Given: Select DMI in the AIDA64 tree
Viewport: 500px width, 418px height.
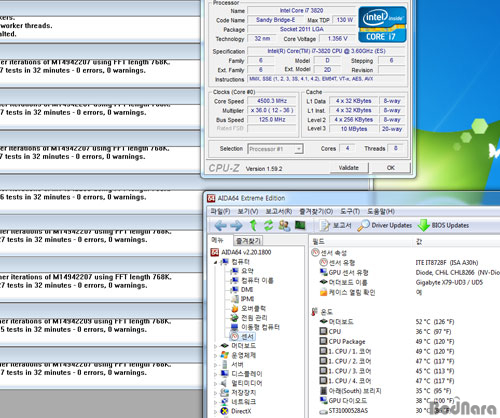Looking at the screenshot, I should (x=247, y=290).
